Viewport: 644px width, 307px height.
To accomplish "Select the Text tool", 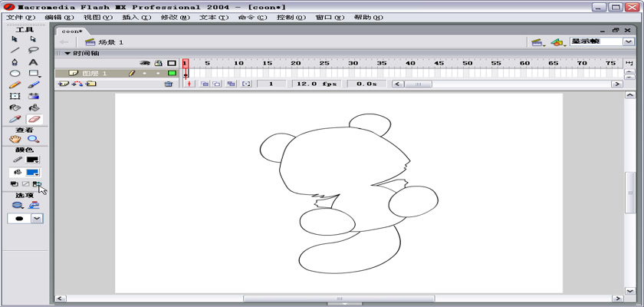I will pyautogui.click(x=34, y=62).
